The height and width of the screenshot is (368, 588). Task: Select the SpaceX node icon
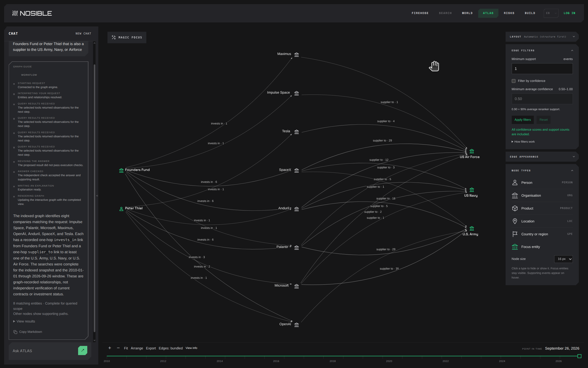coord(297,170)
